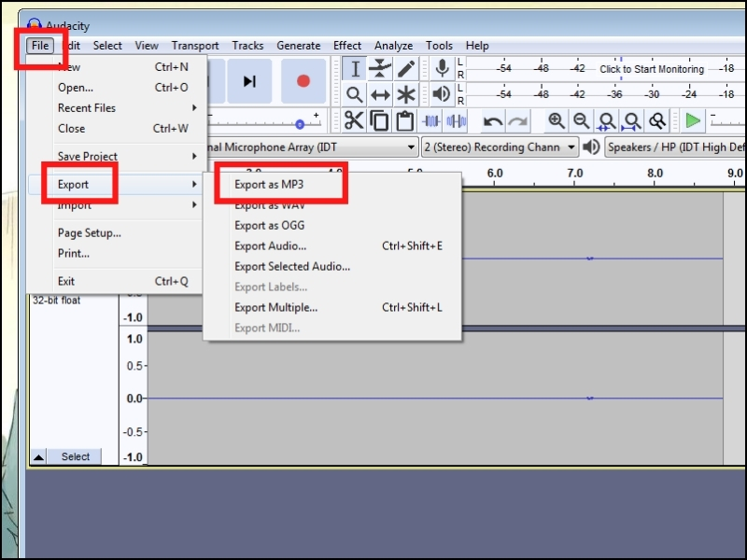Screen dimensions: 747x560
Task: Select the Zoom magnifier tool
Action: point(356,93)
